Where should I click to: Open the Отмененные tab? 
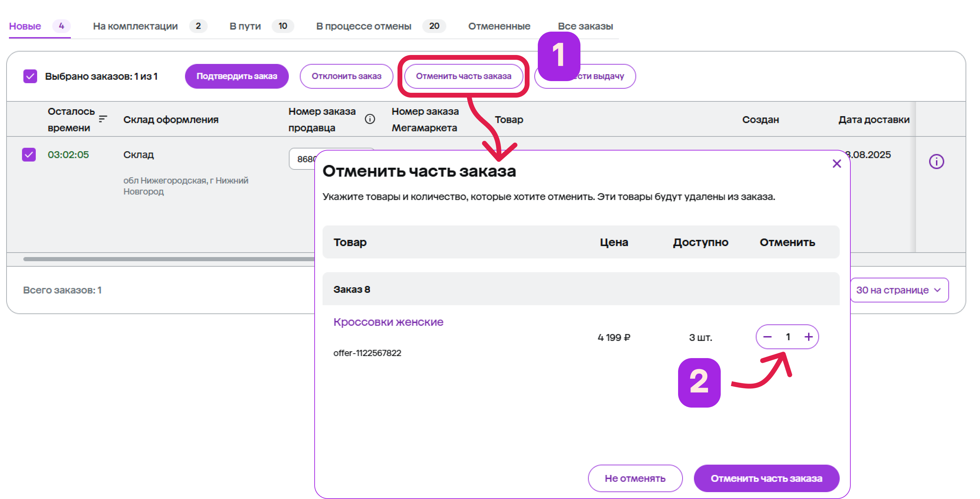pyautogui.click(x=499, y=26)
